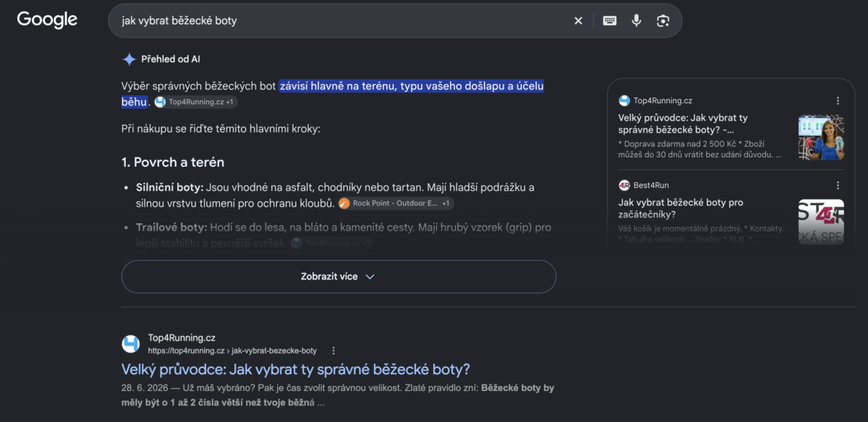Click 'Trailové boty:' bullet text
868x422 pixels.
(x=171, y=228)
